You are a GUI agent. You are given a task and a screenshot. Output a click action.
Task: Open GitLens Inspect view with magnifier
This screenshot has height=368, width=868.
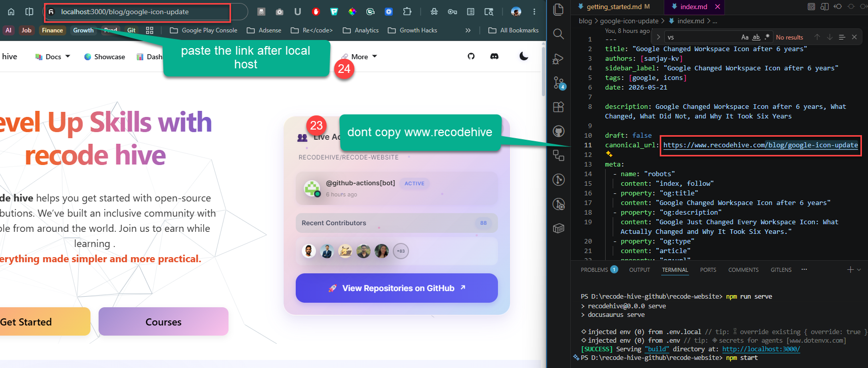pyautogui.click(x=559, y=204)
